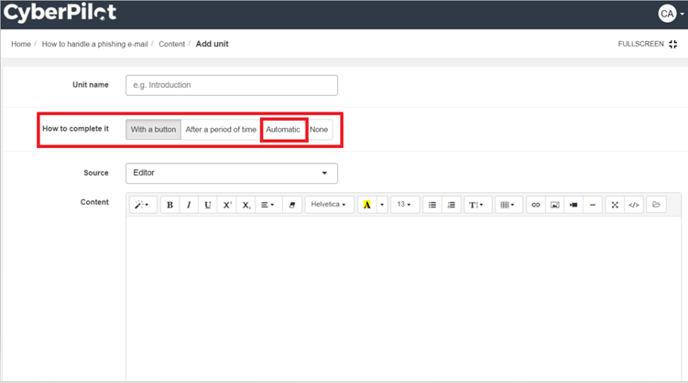The width and height of the screenshot is (688, 383).
Task: Insert a picture using the image icon
Action: coord(555,205)
